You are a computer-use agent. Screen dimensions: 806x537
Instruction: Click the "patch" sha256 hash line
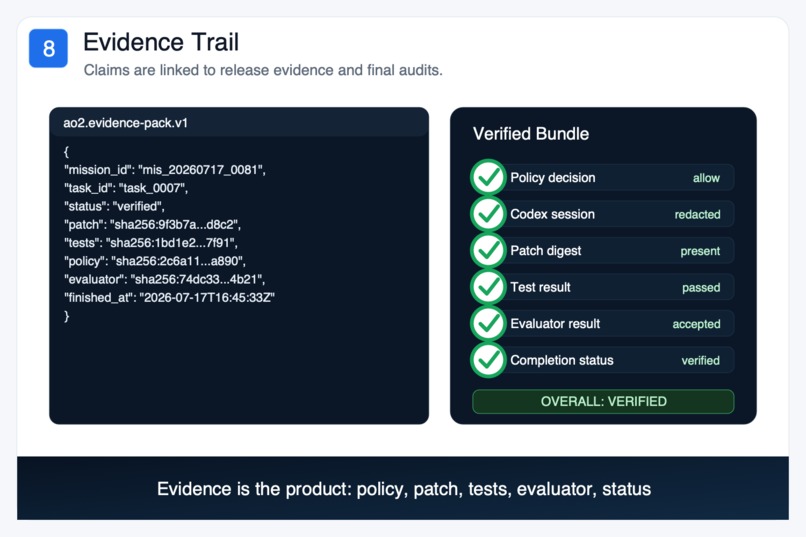click(x=152, y=225)
